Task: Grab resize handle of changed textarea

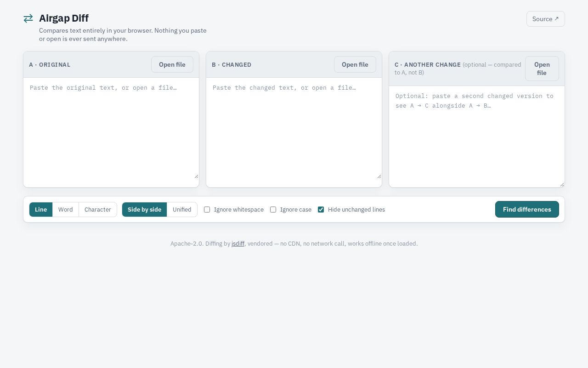Action: coord(379,176)
